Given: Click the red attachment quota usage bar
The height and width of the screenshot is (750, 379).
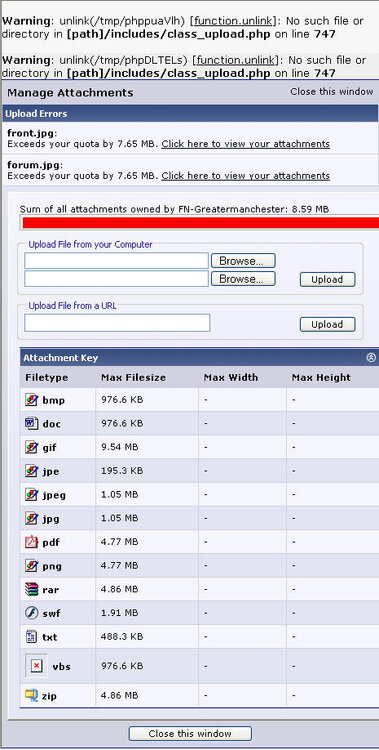Looking at the screenshot, I should coord(200,223).
